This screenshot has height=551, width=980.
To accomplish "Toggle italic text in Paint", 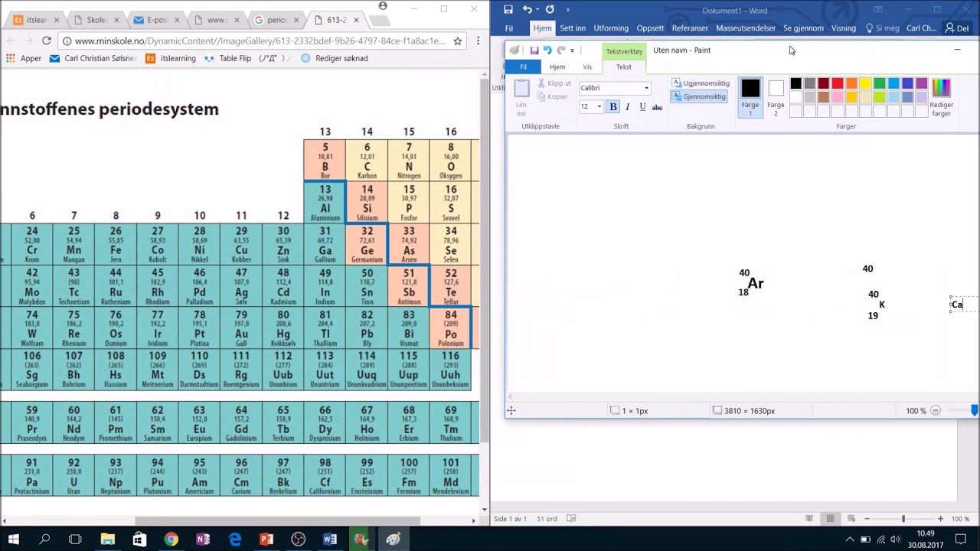I will pyautogui.click(x=628, y=107).
